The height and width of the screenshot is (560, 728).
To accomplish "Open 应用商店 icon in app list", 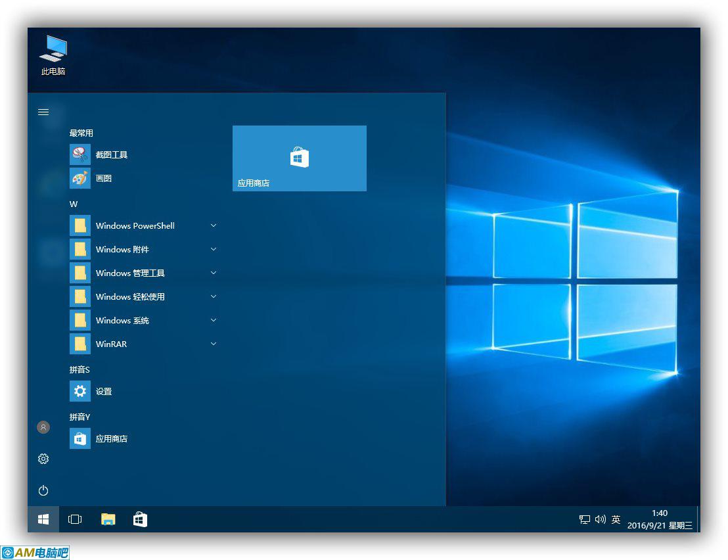I will coord(80,439).
